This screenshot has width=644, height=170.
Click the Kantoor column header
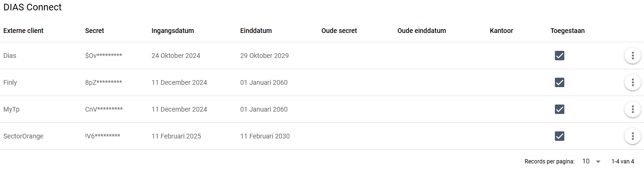pos(502,31)
